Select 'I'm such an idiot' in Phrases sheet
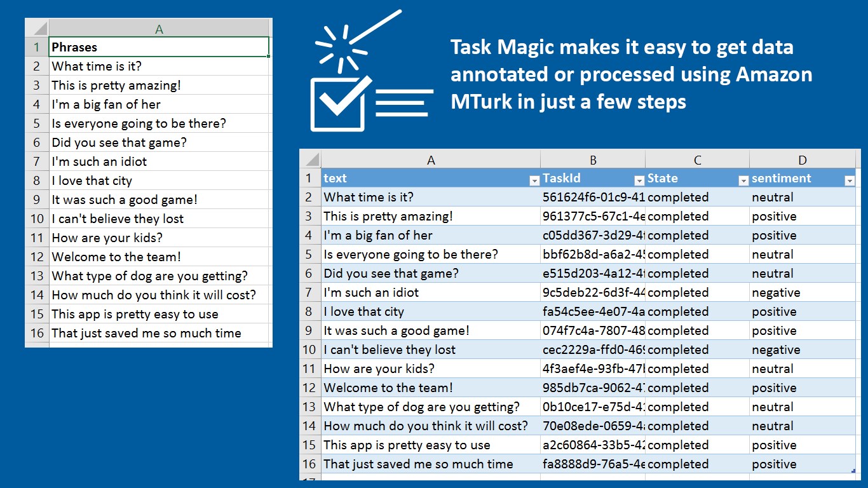Image resolution: width=868 pixels, height=488 pixels. [159, 161]
